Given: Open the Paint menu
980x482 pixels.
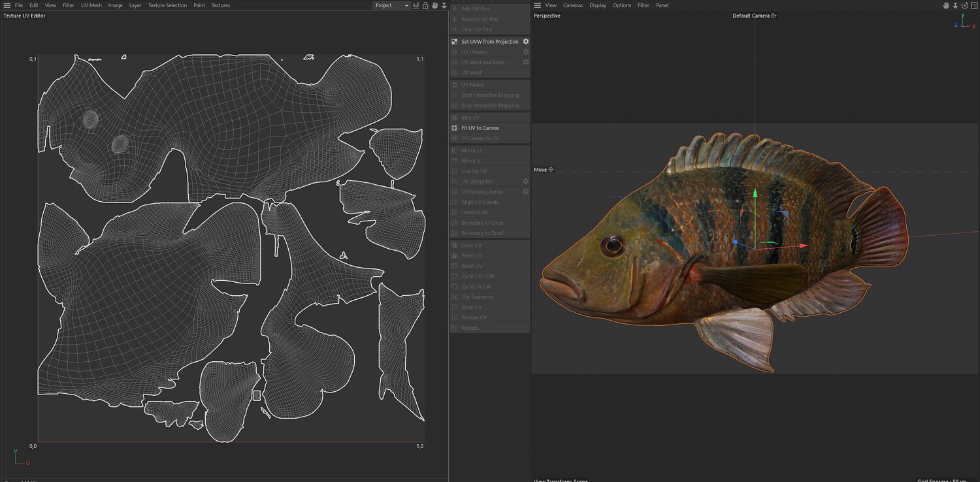Looking at the screenshot, I should pyautogui.click(x=199, y=5).
